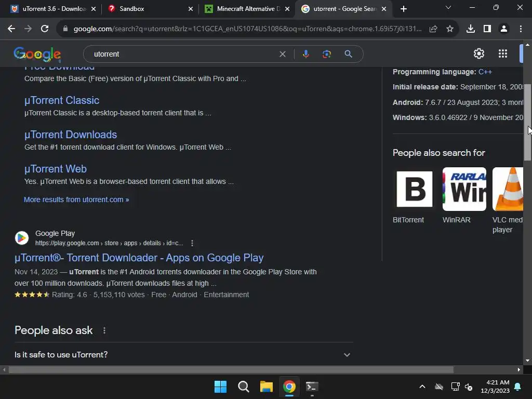
Task: Search by image with Google Lens
Action: pyautogui.click(x=327, y=54)
